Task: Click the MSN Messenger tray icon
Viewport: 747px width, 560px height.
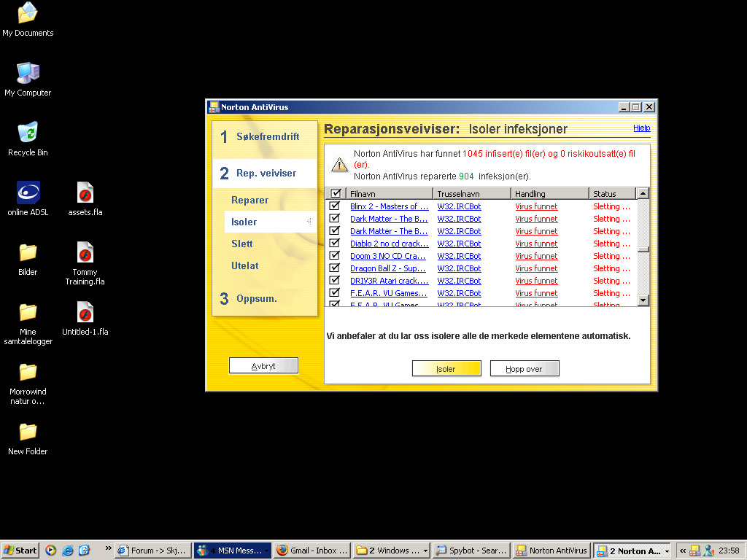Action: tap(709, 551)
